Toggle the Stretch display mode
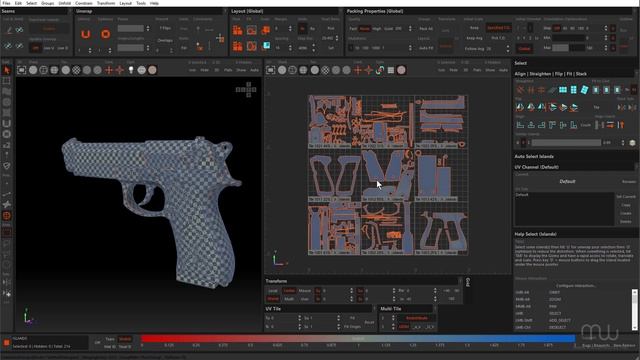 [x=125, y=339]
